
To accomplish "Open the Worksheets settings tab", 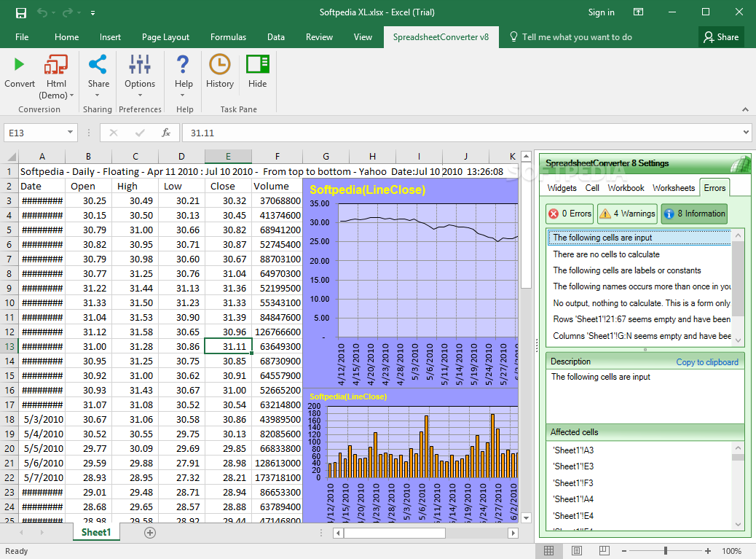I will [x=674, y=188].
